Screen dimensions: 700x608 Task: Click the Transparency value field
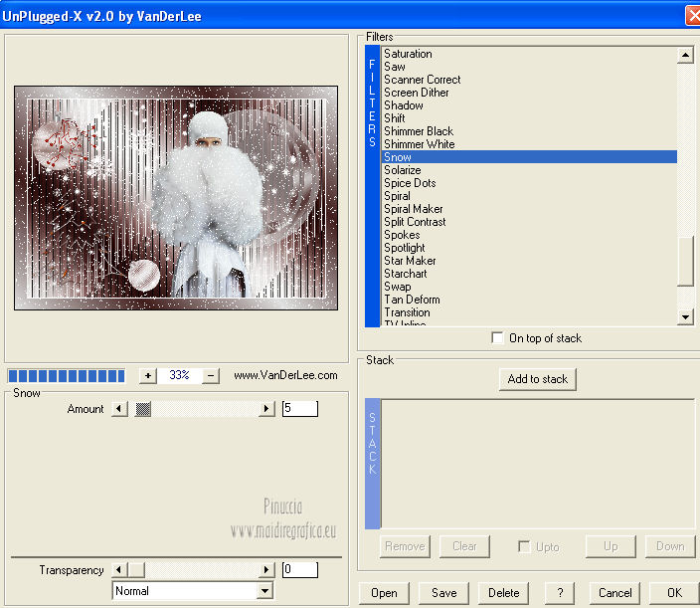[x=300, y=569]
